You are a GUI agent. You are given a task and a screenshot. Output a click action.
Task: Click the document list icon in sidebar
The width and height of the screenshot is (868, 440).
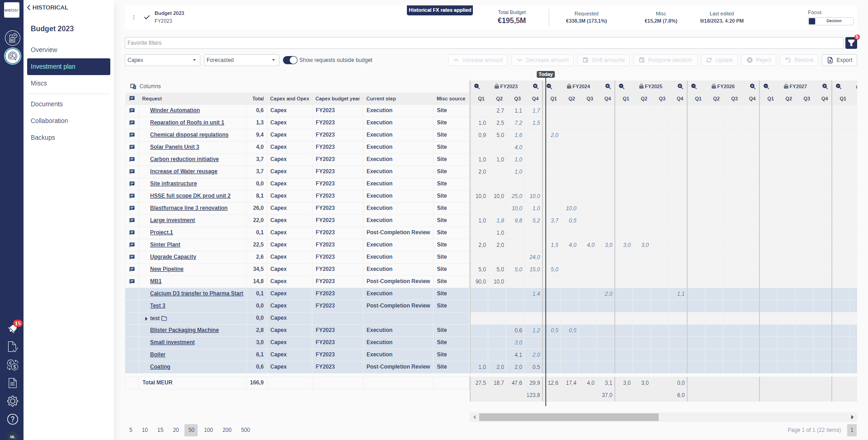pyautogui.click(x=13, y=383)
